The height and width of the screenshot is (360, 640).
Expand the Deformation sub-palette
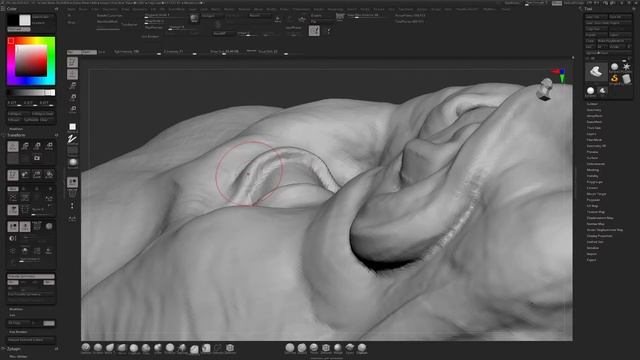pyautogui.click(x=596, y=164)
